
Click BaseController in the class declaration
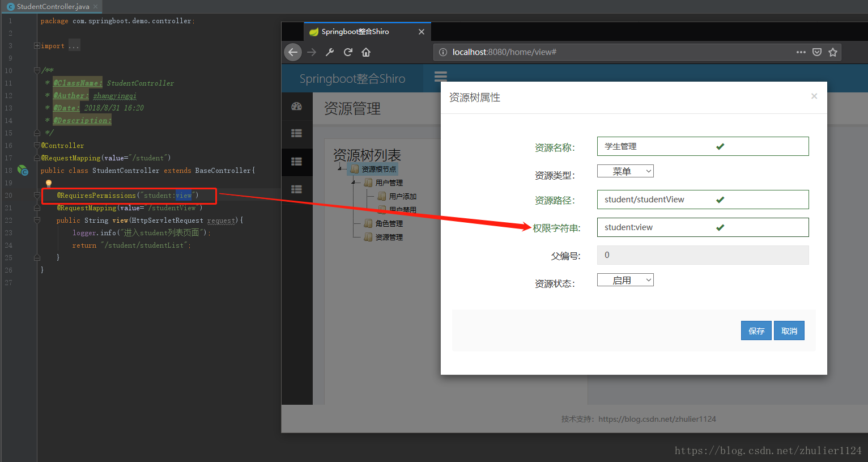223,171
